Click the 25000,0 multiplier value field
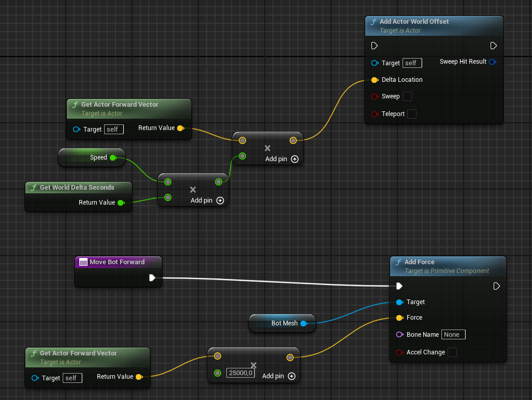532x400 pixels. pyautogui.click(x=240, y=373)
